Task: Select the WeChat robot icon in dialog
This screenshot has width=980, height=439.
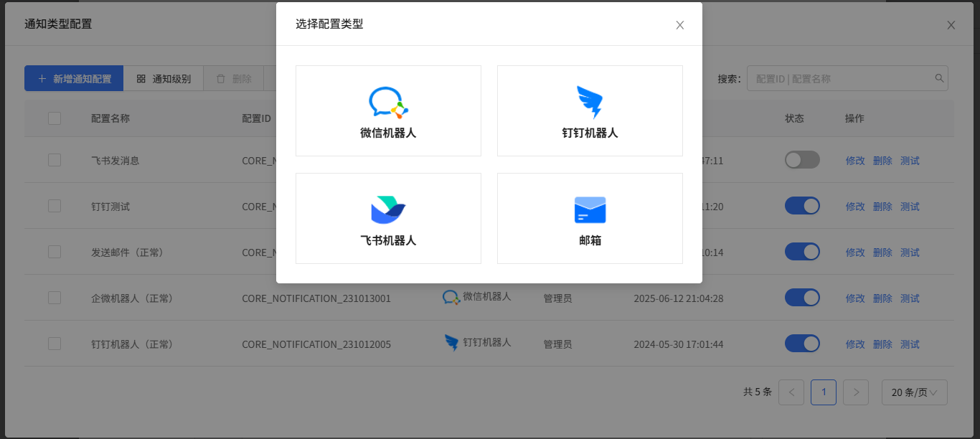Action: pyautogui.click(x=388, y=103)
